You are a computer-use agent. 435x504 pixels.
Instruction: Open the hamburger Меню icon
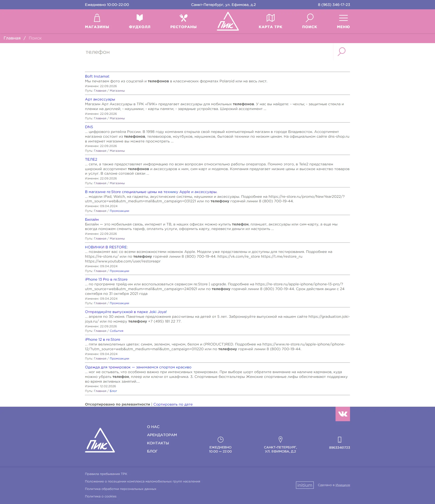[343, 18]
